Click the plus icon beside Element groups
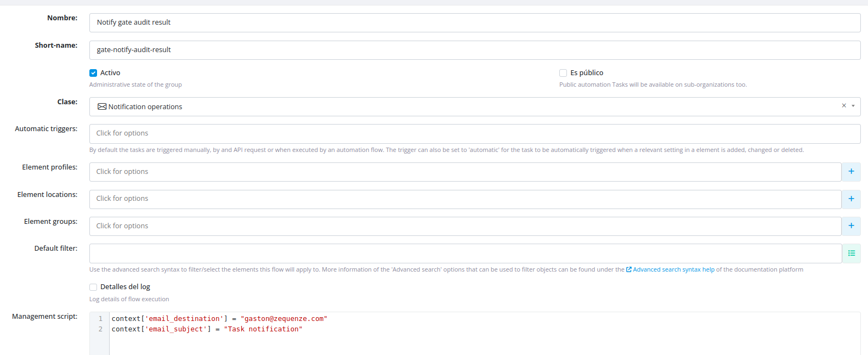Image resolution: width=868 pixels, height=355 pixels. [851, 226]
